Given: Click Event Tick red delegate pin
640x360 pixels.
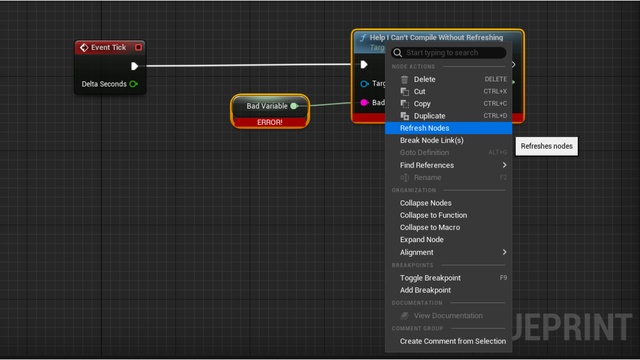Looking at the screenshot, I should click(138, 47).
